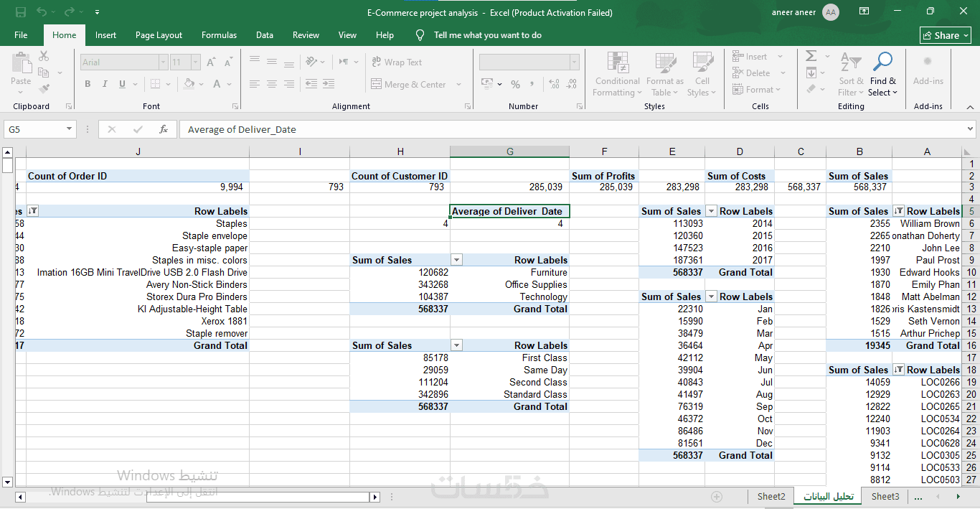The height and width of the screenshot is (509, 980).
Task: Open Cell Styles gallery
Action: 702,73
